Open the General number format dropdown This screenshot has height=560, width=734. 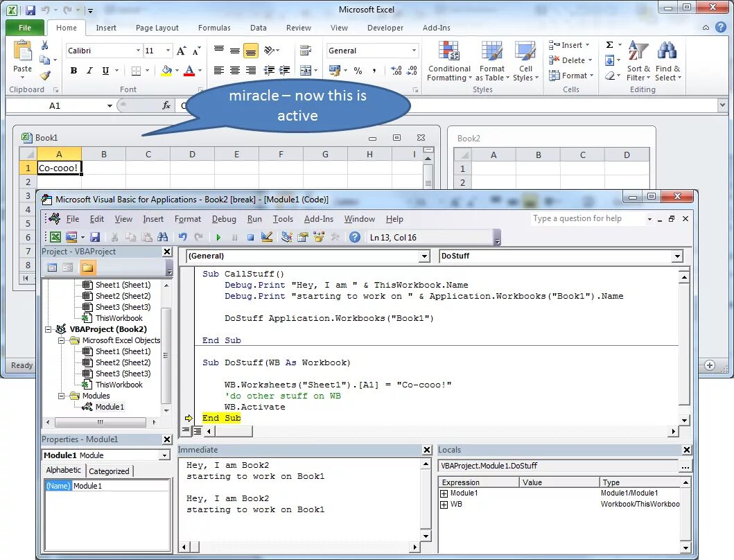(414, 51)
